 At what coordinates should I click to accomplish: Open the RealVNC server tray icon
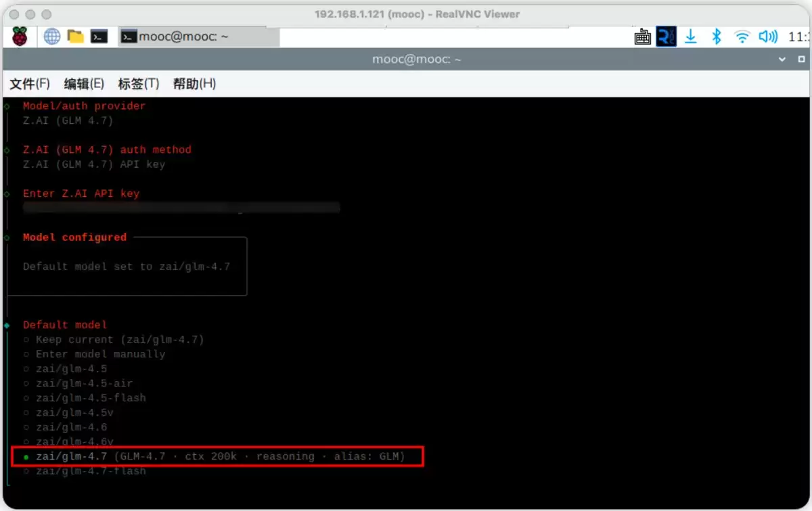(667, 37)
